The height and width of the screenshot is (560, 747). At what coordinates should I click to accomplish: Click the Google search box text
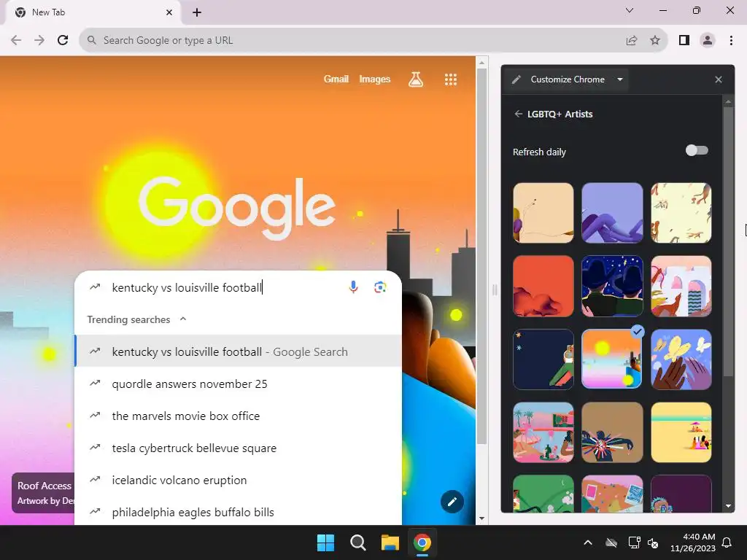click(x=187, y=287)
